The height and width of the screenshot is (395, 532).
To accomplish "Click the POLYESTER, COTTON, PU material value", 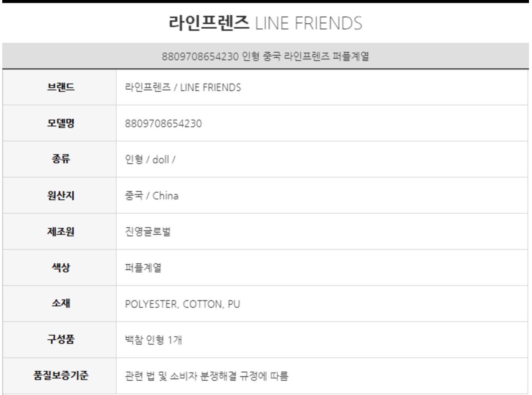I will pyautogui.click(x=182, y=304).
